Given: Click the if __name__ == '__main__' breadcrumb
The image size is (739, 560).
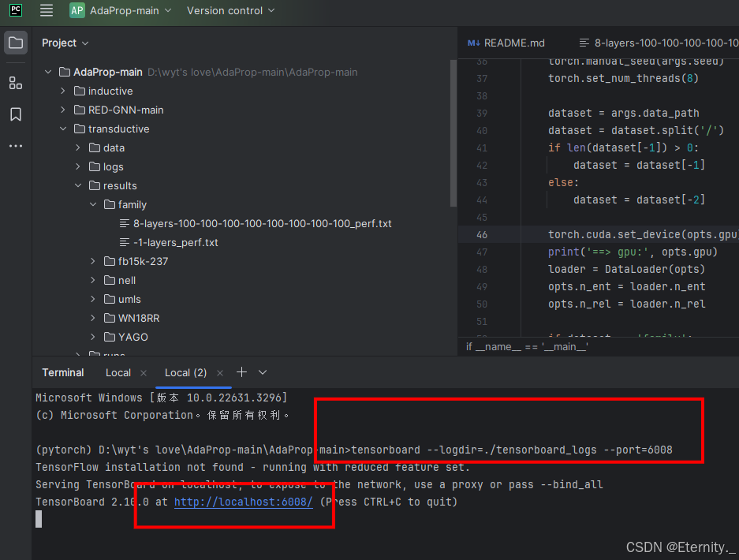Looking at the screenshot, I should 526,347.
